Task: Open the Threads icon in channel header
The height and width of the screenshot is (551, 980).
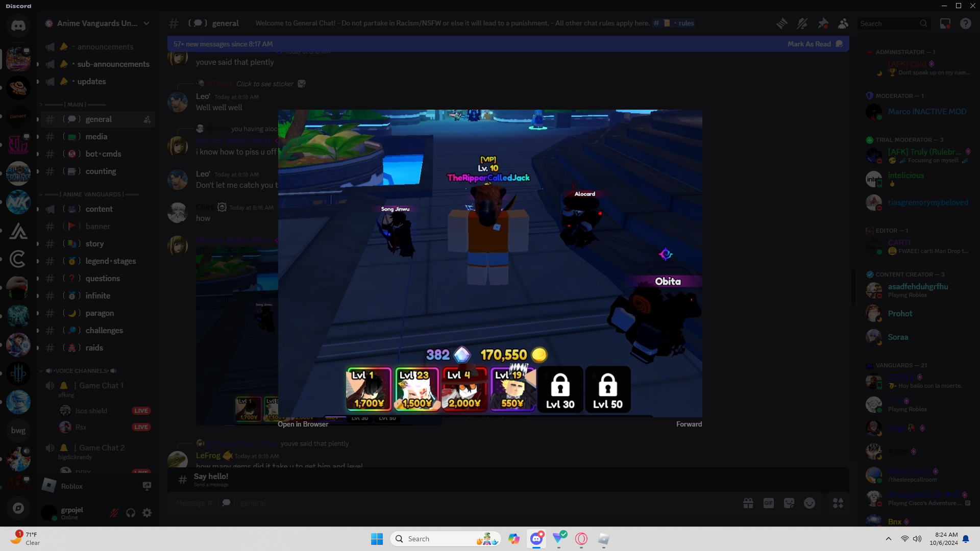Action: (781, 23)
